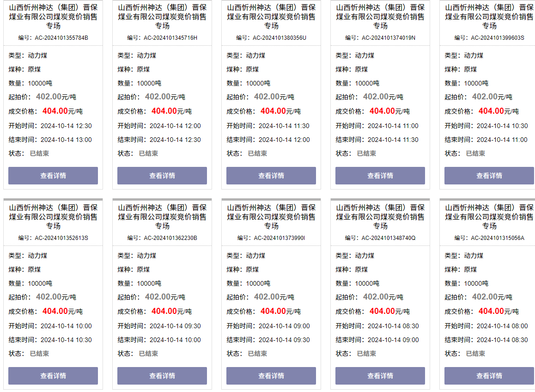535x392 pixels.
Task: Click 开始时间 value 2024-10-14 08:30
Action: [x=393, y=326]
